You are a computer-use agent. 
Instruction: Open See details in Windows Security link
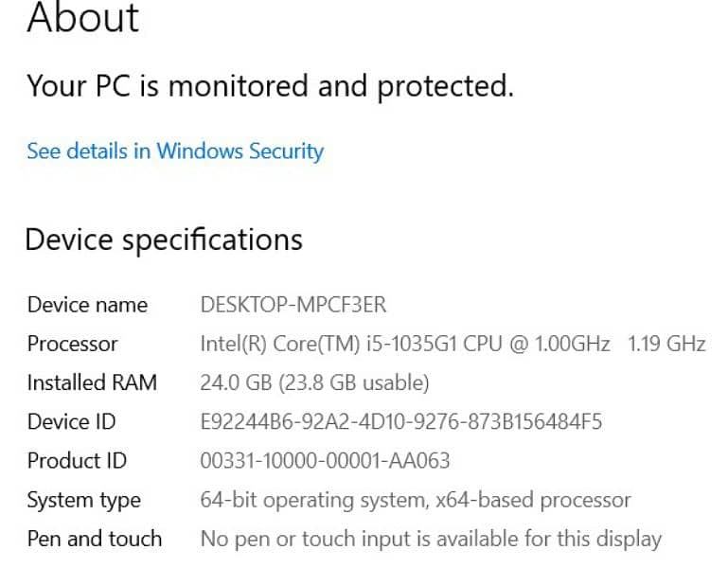[175, 151]
